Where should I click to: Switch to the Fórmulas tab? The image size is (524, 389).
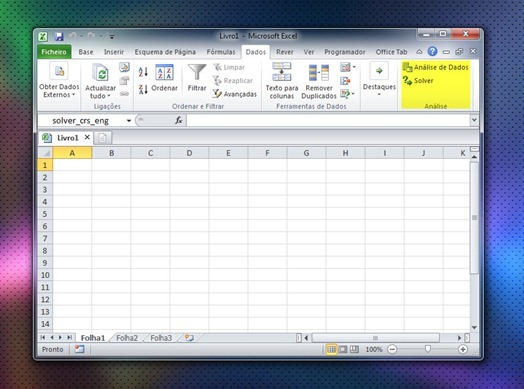pyautogui.click(x=221, y=52)
